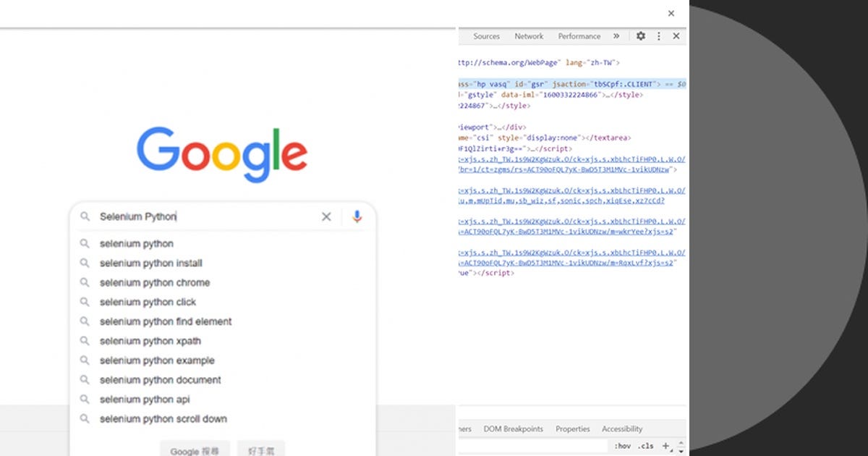Click the voice search microphone icon
Image resolution: width=868 pixels, height=456 pixels.
[357, 216]
